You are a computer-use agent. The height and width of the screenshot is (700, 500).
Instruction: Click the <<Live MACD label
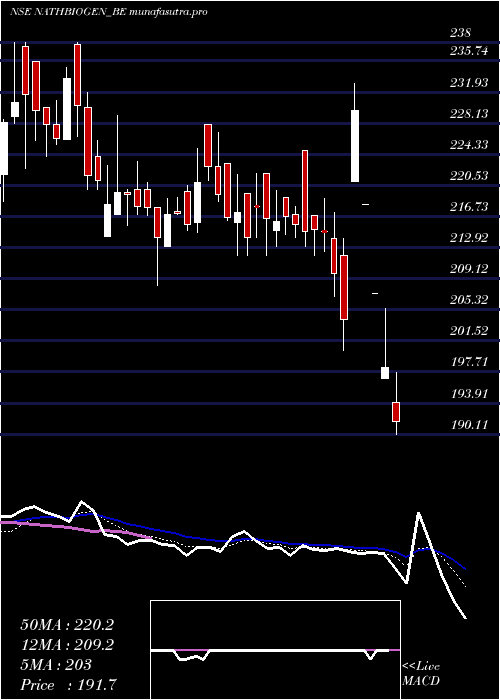pyautogui.click(x=421, y=674)
